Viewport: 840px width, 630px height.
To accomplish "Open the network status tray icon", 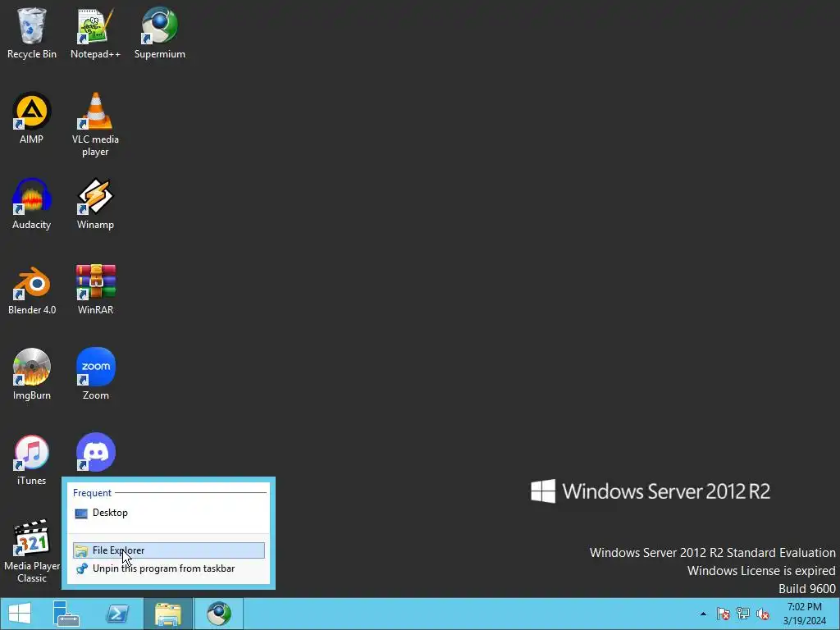I will click(743, 614).
